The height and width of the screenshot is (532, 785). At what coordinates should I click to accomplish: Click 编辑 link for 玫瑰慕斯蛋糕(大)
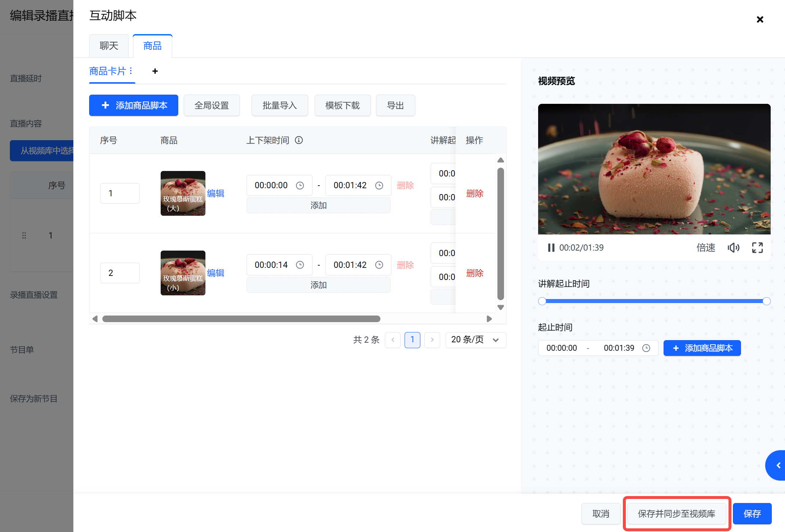[x=215, y=193]
